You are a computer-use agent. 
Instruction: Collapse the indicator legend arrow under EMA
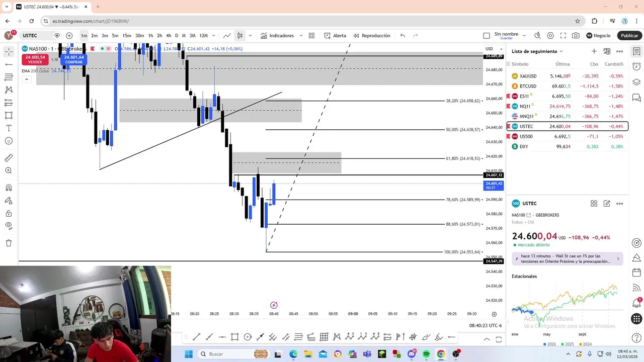[26, 79]
